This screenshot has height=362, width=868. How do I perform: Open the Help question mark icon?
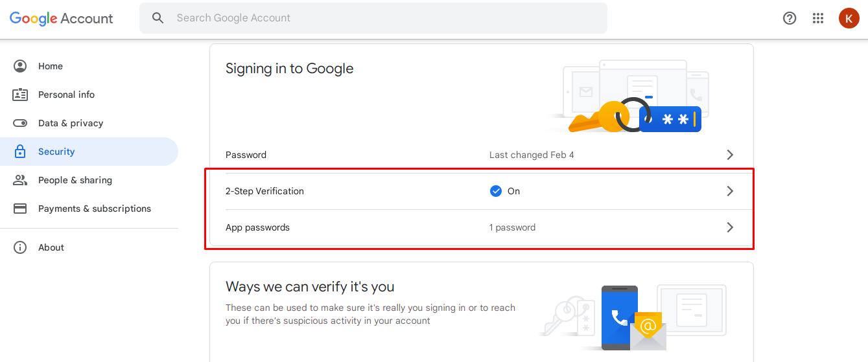(x=790, y=18)
